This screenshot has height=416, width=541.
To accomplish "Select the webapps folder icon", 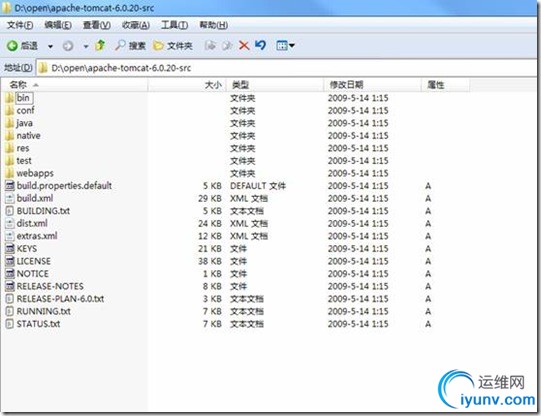I will [x=10, y=173].
